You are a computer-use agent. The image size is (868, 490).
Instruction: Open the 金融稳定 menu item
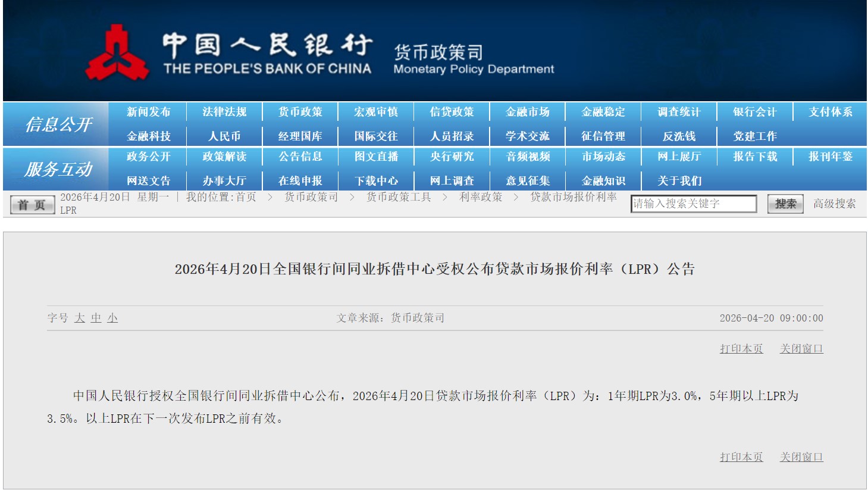tap(602, 111)
